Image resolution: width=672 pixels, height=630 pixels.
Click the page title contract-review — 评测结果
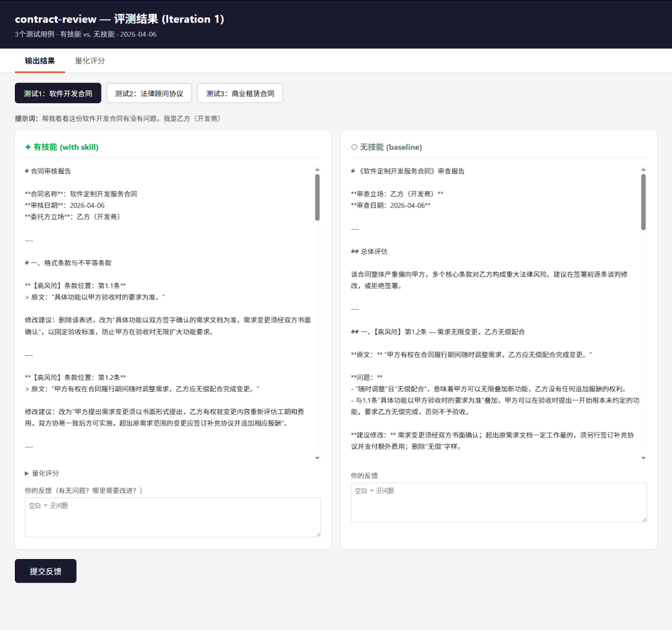tap(119, 19)
